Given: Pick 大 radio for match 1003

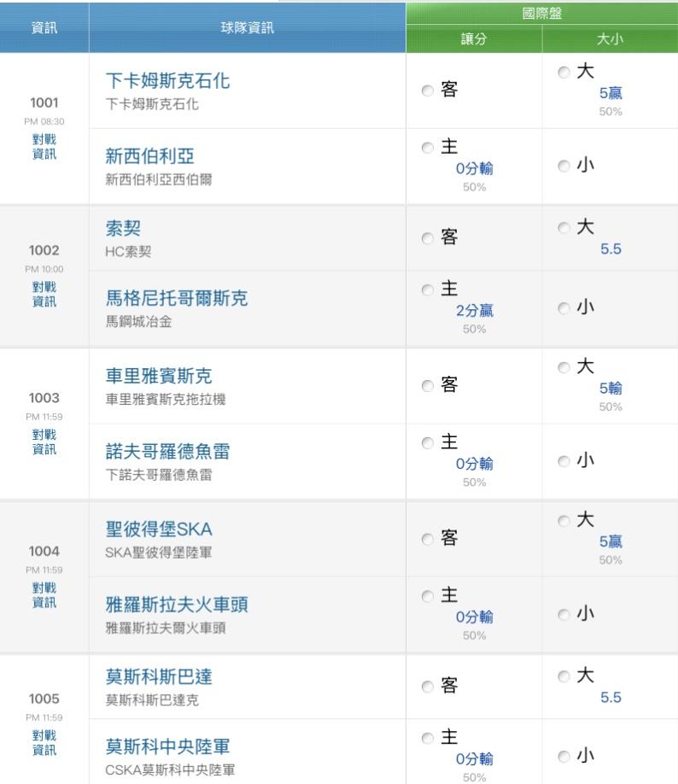Looking at the screenshot, I should coord(563,368).
